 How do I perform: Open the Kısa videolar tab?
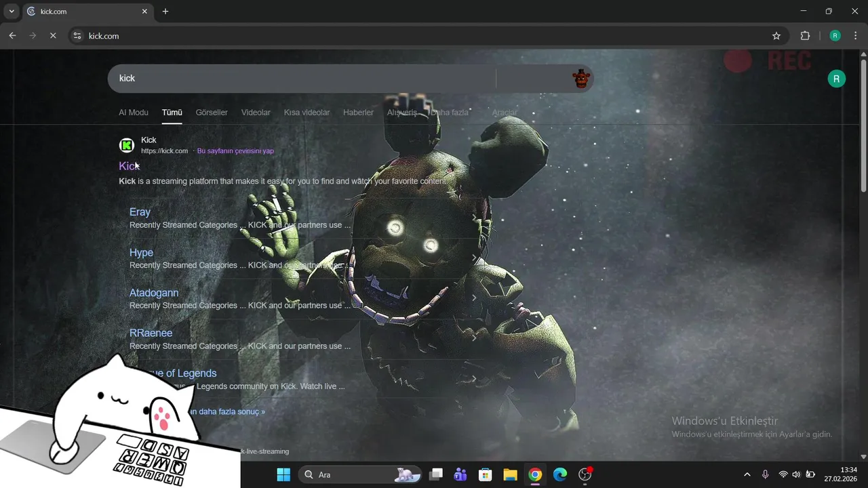tap(307, 113)
